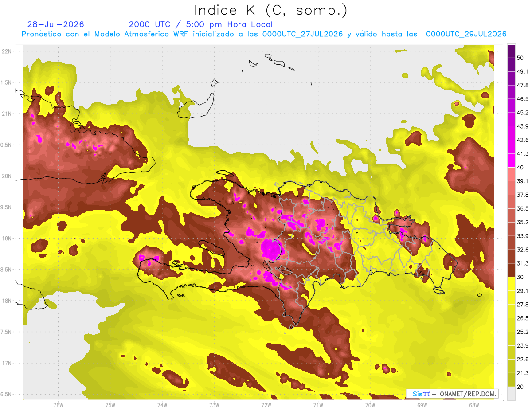Click the colorbar value "33.9"
Screen dimensions: 532x411
click(x=523, y=236)
